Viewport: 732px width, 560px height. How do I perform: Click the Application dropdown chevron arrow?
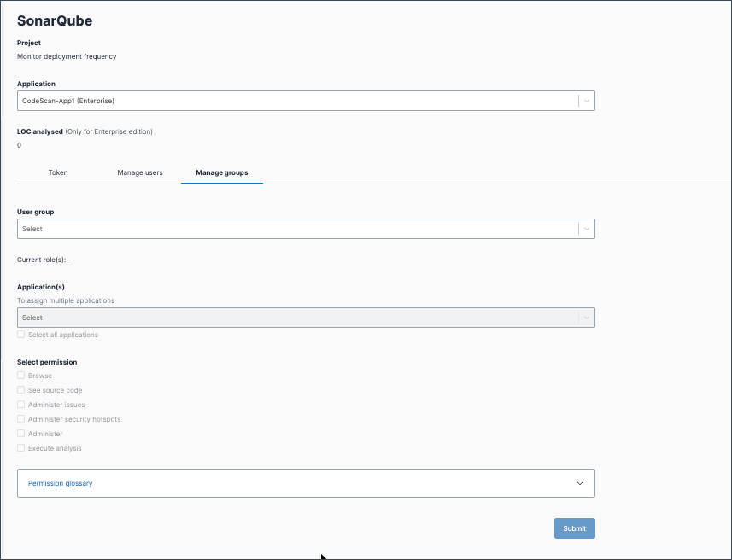pyautogui.click(x=586, y=101)
